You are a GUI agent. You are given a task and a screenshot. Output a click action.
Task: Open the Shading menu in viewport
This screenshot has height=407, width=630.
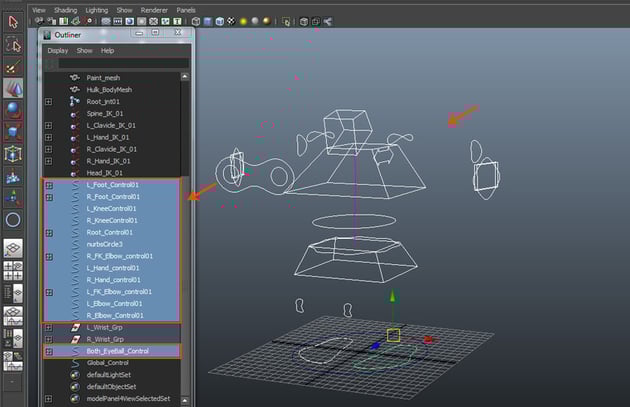coord(65,9)
